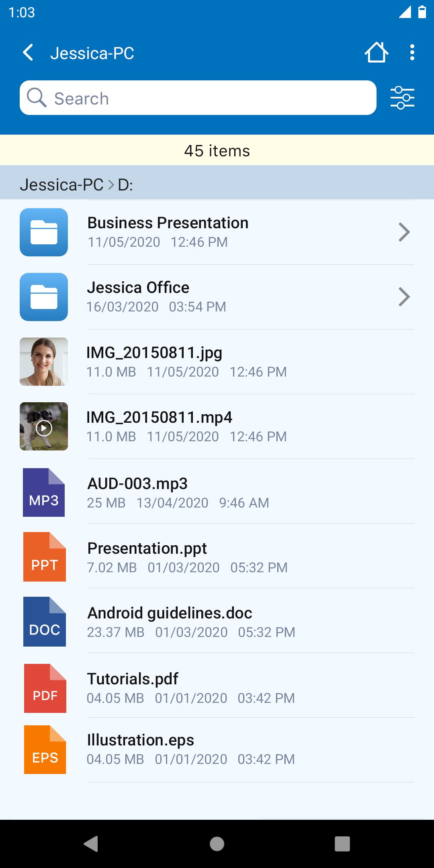Open the filter sliders icon
The height and width of the screenshot is (868, 434).
coord(402,98)
